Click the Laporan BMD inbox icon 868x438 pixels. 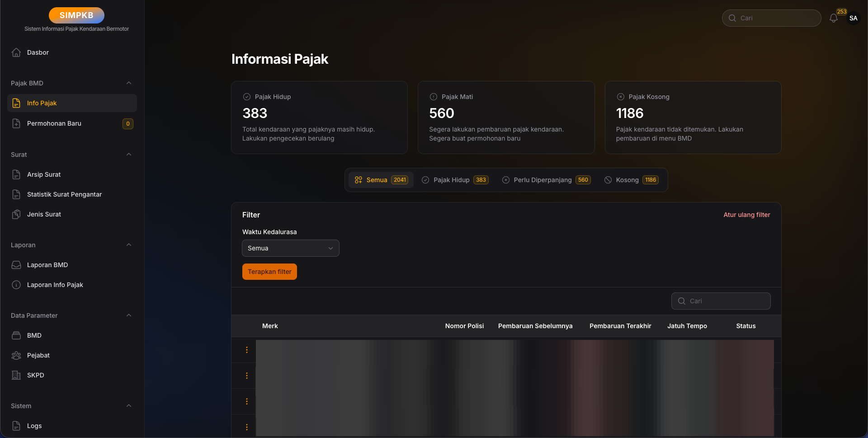click(x=16, y=265)
